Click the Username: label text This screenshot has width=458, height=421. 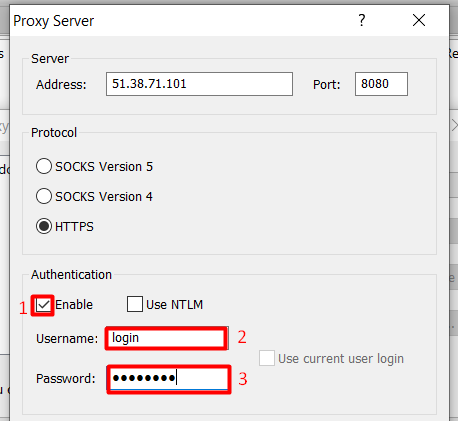pos(67,339)
